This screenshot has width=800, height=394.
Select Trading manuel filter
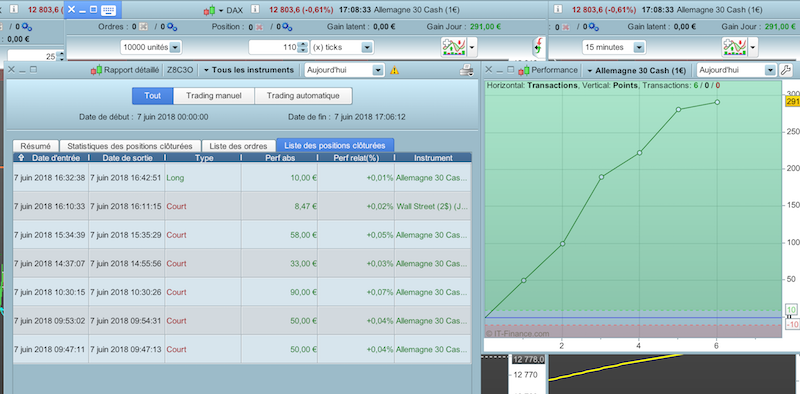point(213,95)
